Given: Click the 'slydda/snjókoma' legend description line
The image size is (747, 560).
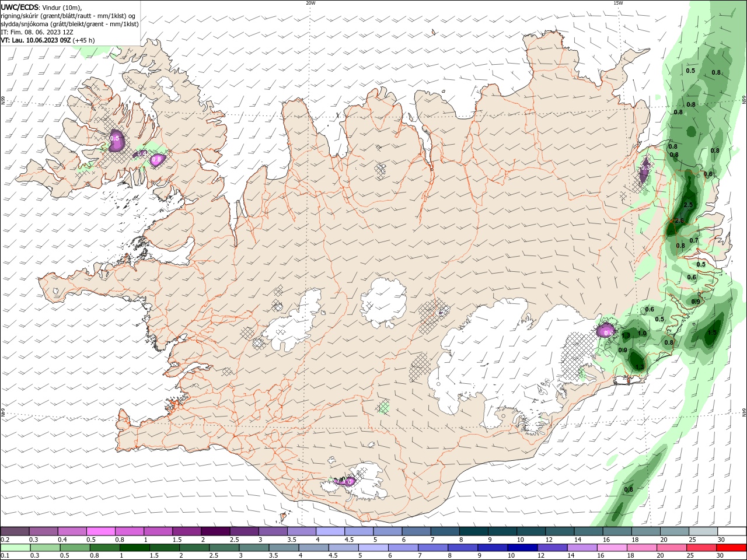Looking at the screenshot, I should click(x=69, y=24).
